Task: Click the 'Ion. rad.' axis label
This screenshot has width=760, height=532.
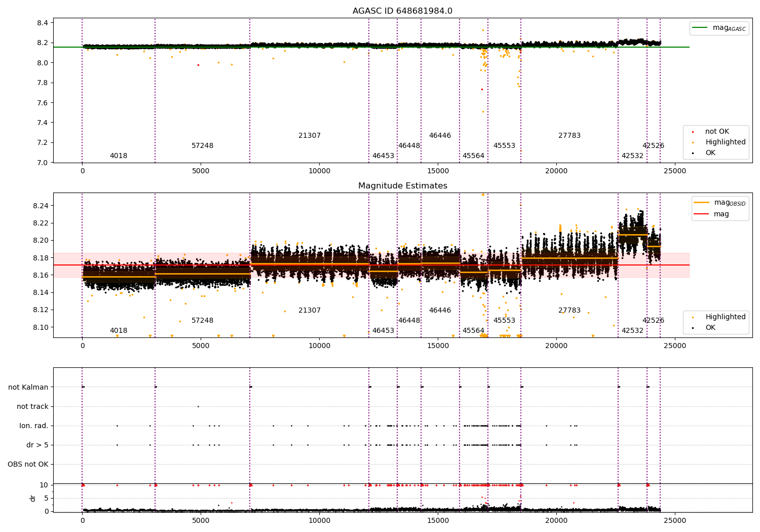Action: (34, 426)
